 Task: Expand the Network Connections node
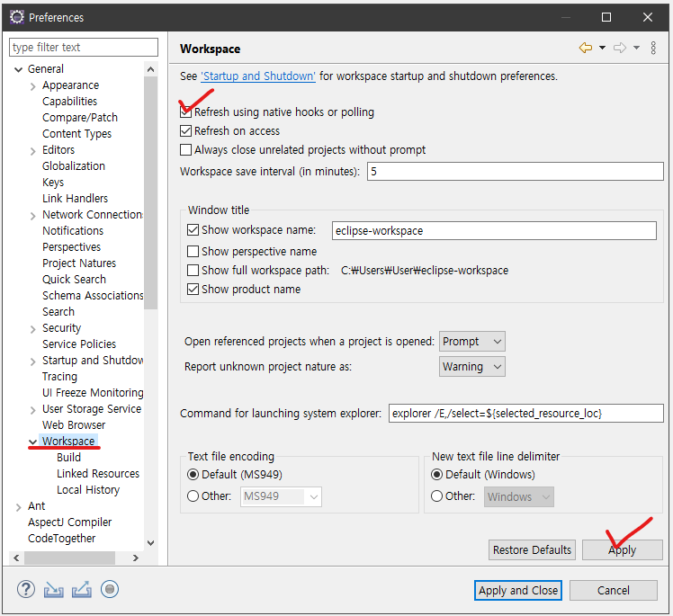[x=33, y=215]
